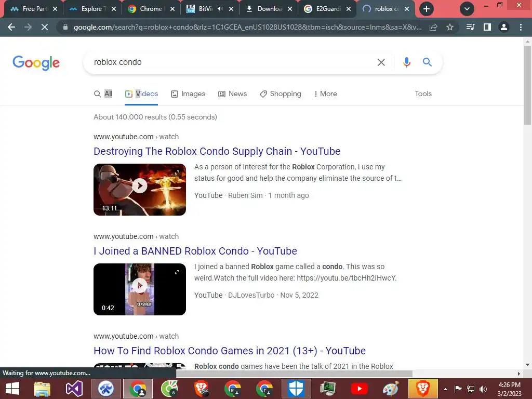Expand the tab search dropdown arrow
Screen dimensions: 532x399
click(467, 9)
